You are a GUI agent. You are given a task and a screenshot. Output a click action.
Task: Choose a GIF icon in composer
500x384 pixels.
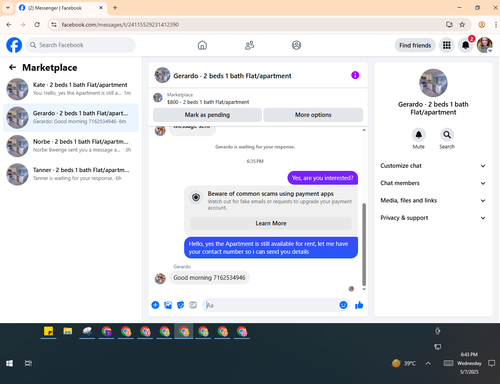(x=193, y=305)
